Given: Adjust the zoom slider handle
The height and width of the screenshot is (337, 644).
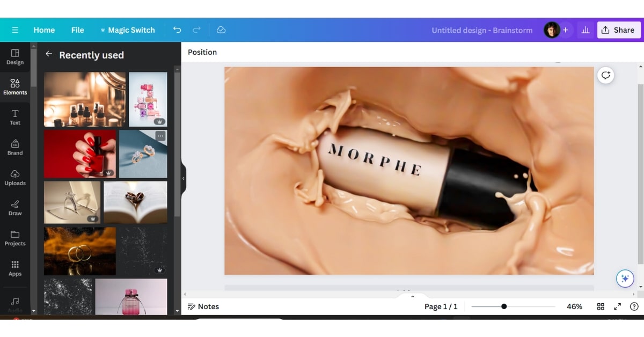Looking at the screenshot, I should click(504, 306).
